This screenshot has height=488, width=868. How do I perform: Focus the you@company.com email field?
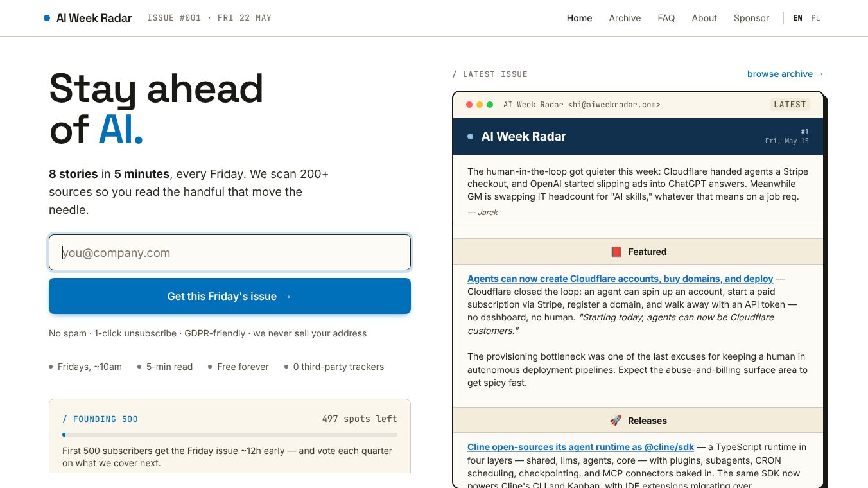(x=230, y=252)
